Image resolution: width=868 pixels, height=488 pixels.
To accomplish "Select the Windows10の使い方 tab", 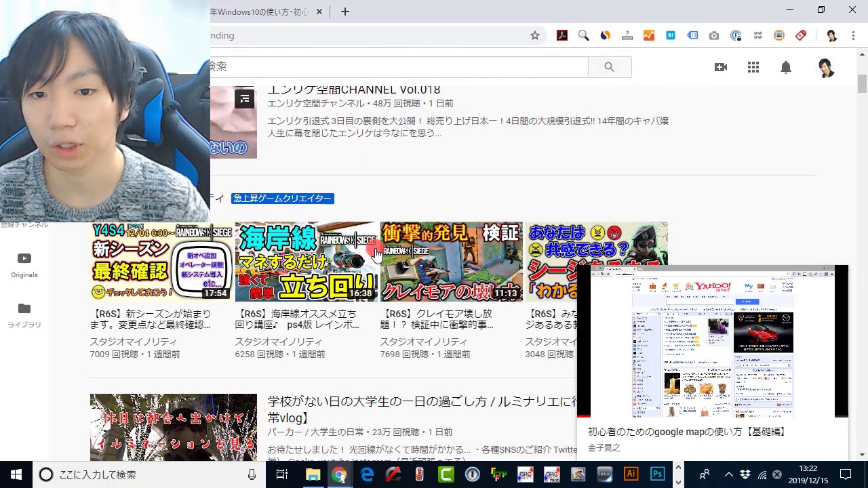I will (261, 12).
